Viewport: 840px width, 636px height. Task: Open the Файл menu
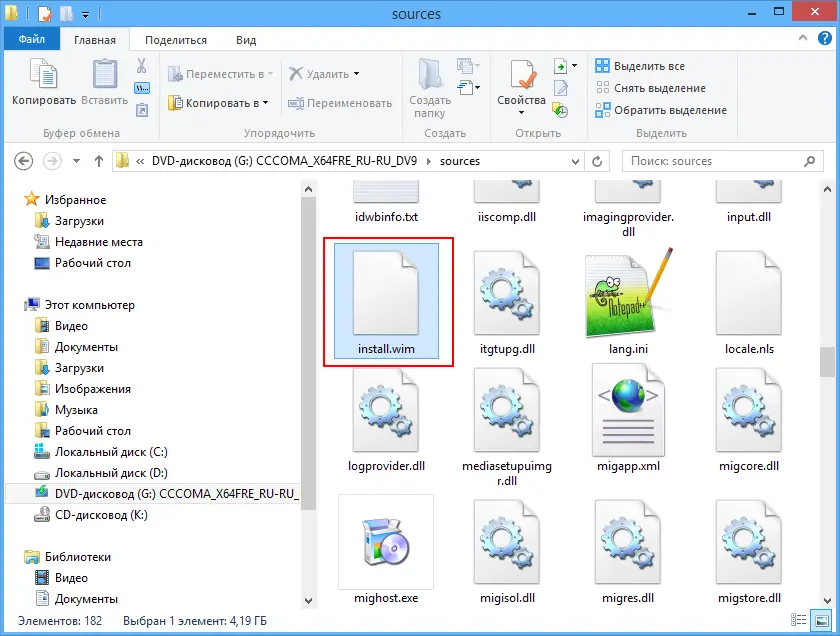coord(31,40)
